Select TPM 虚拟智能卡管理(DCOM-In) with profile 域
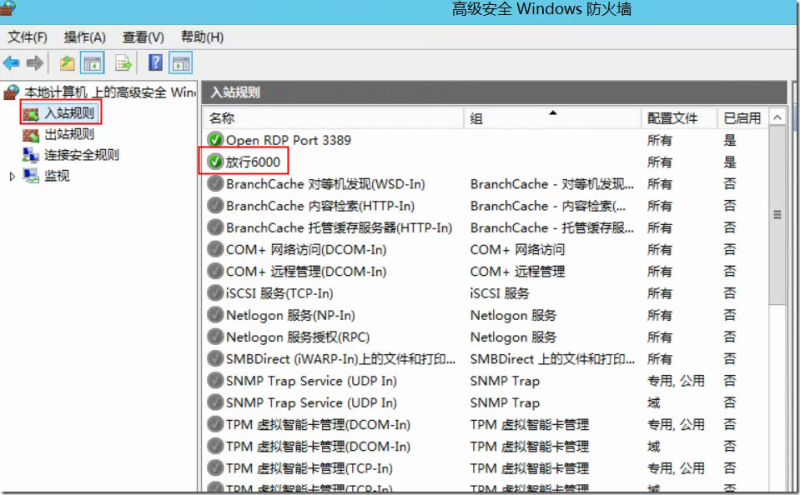 point(318,447)
